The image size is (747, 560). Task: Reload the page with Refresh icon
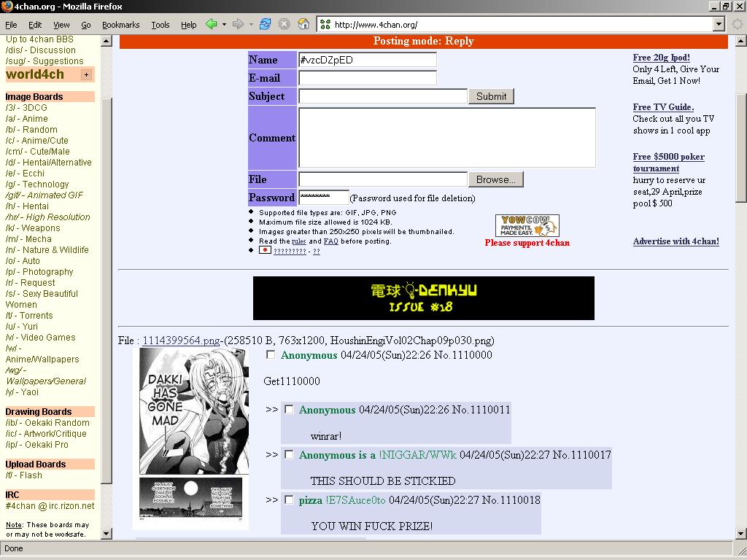point(265,24)
